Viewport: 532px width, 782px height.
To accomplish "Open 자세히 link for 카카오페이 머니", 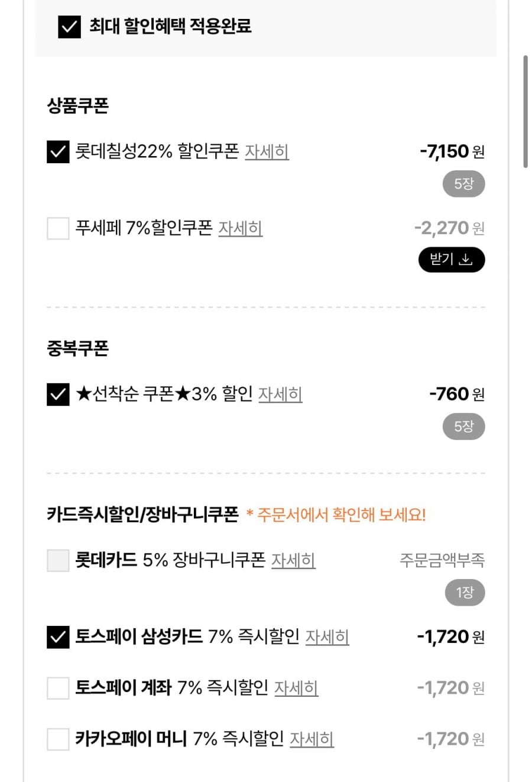I will point(312,739).
